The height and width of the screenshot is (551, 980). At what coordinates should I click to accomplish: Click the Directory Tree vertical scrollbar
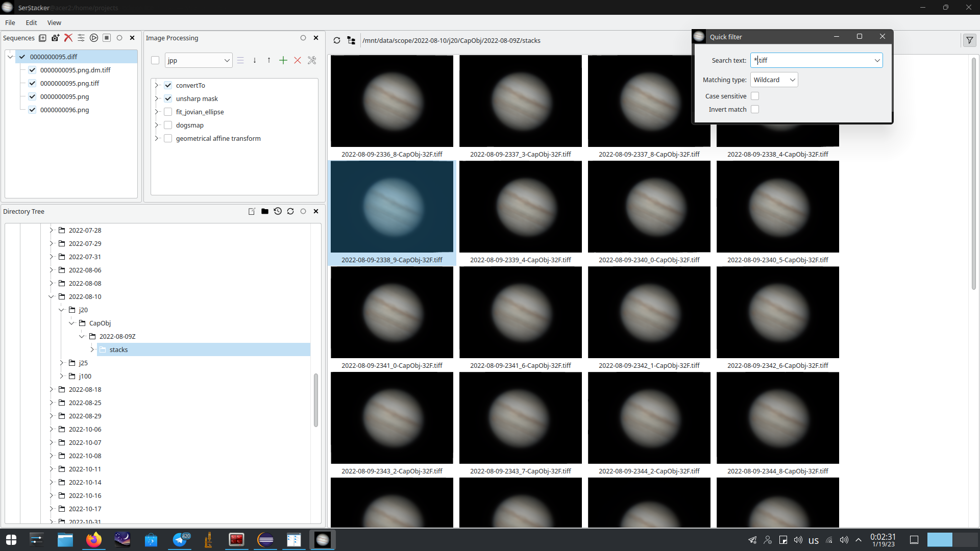[x=316, y=400]
